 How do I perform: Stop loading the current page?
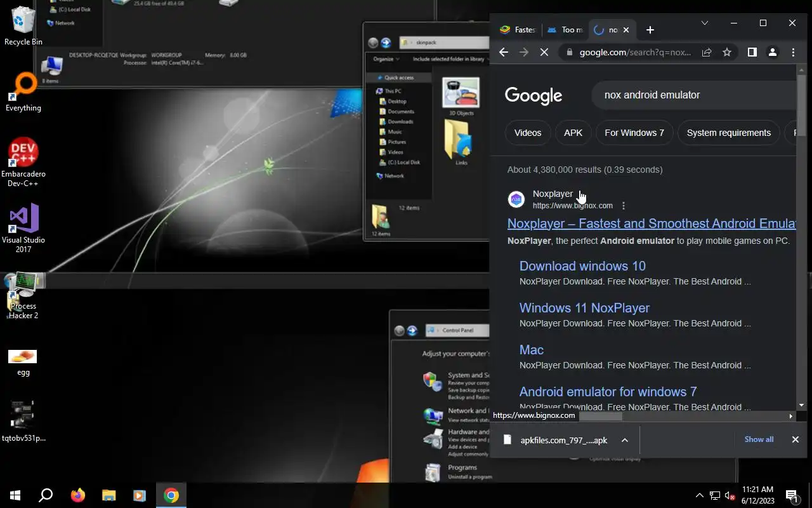(544, 53)
